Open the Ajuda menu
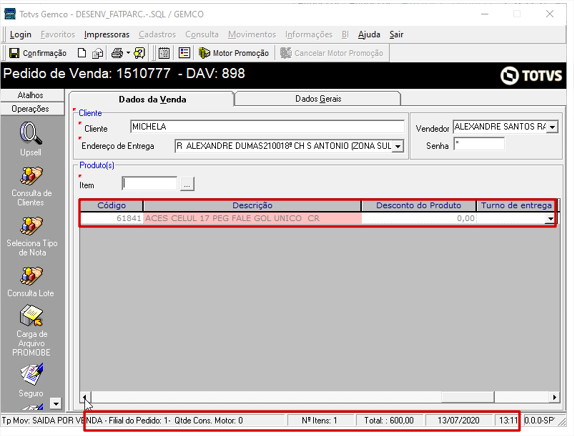The image size is (574, 436). (x=369, y=34)
